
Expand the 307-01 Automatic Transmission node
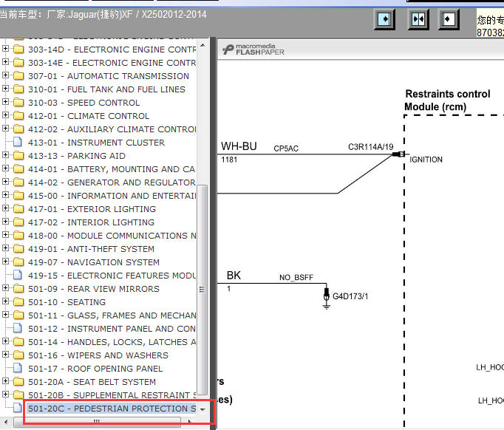pyautogui.click(x=5, y=75)
